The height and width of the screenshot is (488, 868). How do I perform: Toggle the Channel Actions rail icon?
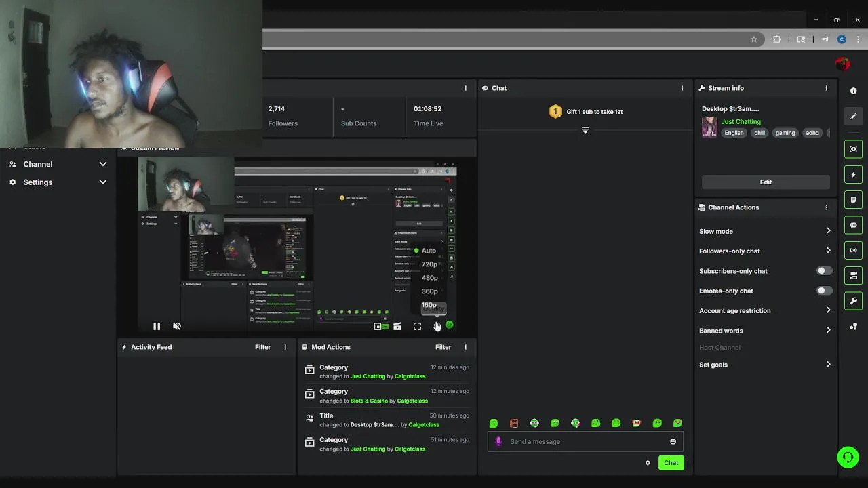pos(853,276)
